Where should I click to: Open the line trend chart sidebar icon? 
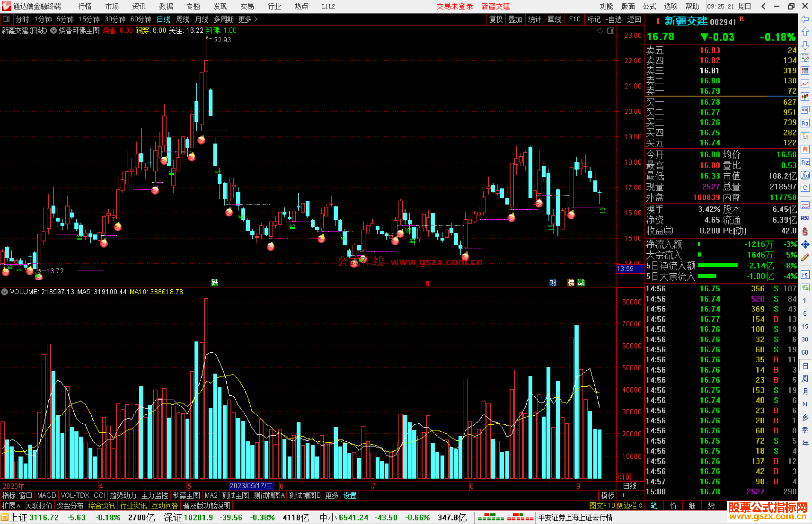[x=805, y=84]
